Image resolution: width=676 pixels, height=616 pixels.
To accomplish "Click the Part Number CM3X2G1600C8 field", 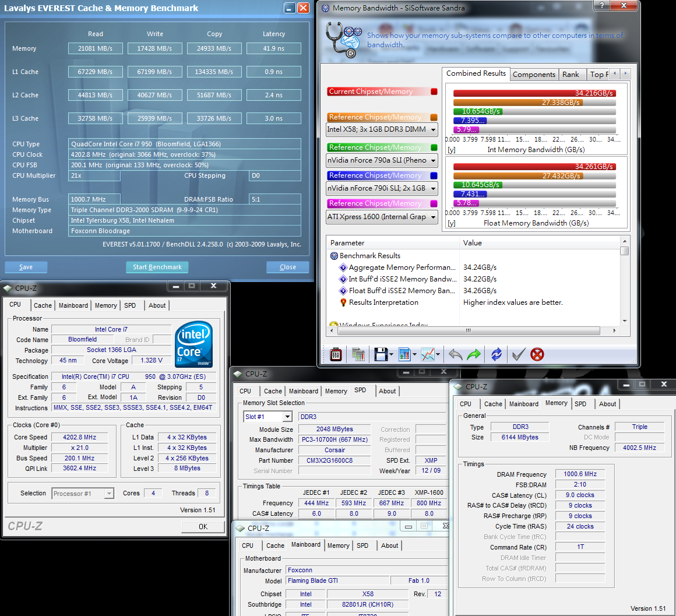I will click(335, 460).
